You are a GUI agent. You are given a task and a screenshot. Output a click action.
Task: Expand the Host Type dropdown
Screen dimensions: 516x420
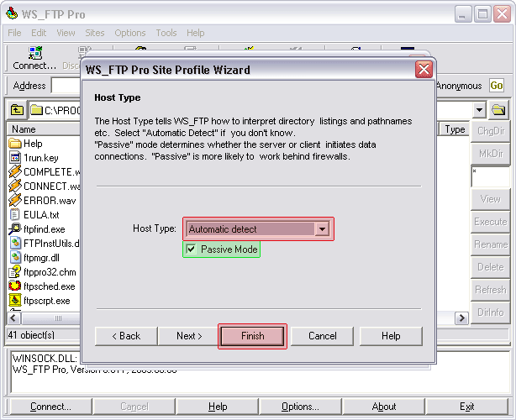point(322,228)
